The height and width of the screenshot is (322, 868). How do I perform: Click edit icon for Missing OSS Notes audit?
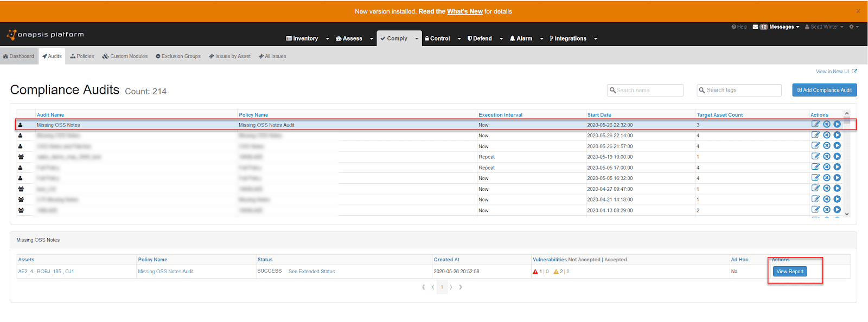pyautogui.click(x=815, y=124)
